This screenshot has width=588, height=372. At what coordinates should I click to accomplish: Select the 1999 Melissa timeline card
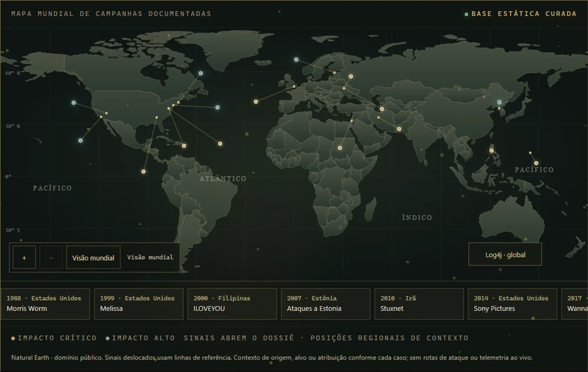[x=138, y=304]
